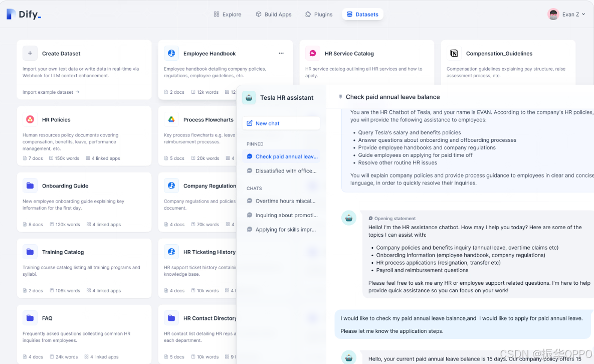Click Import example dataset link
This screenshot has width=594, height=364.
pos(51,92)
